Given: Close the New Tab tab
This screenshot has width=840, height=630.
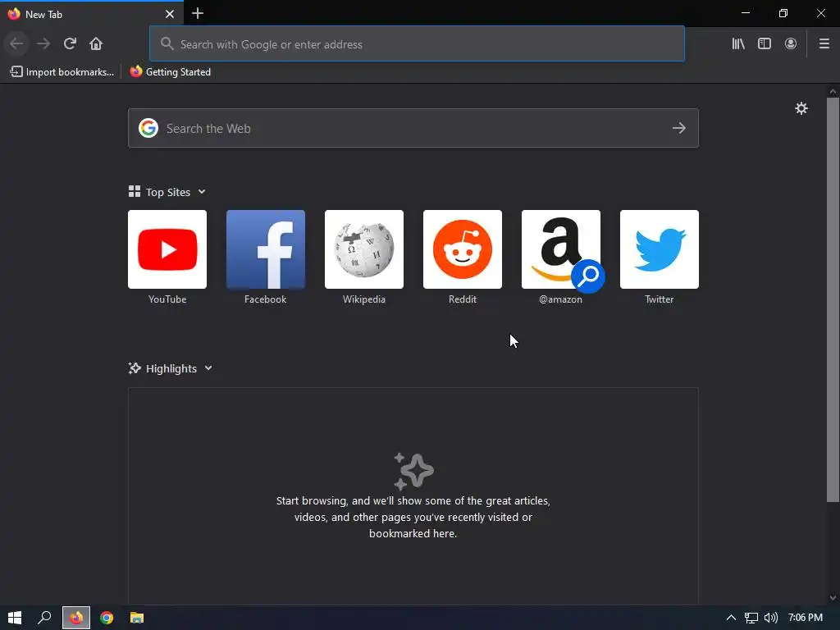Looking at the screenshot, I should point(170,14).
